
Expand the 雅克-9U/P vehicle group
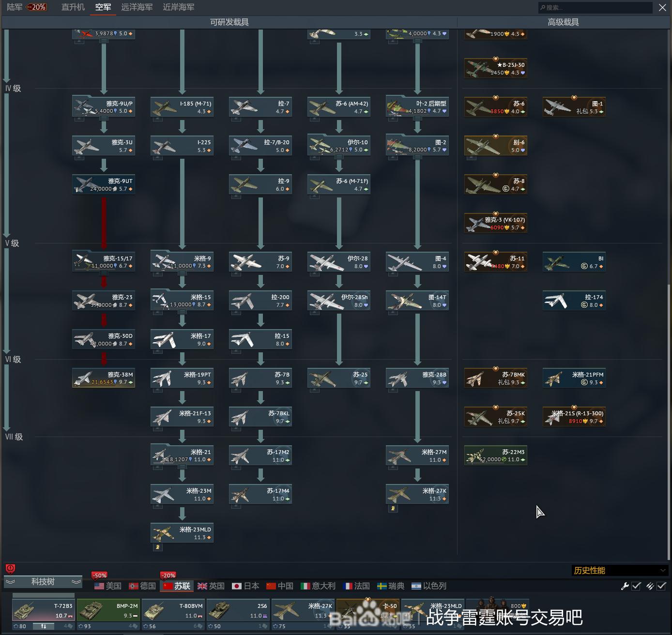(104, 119)
